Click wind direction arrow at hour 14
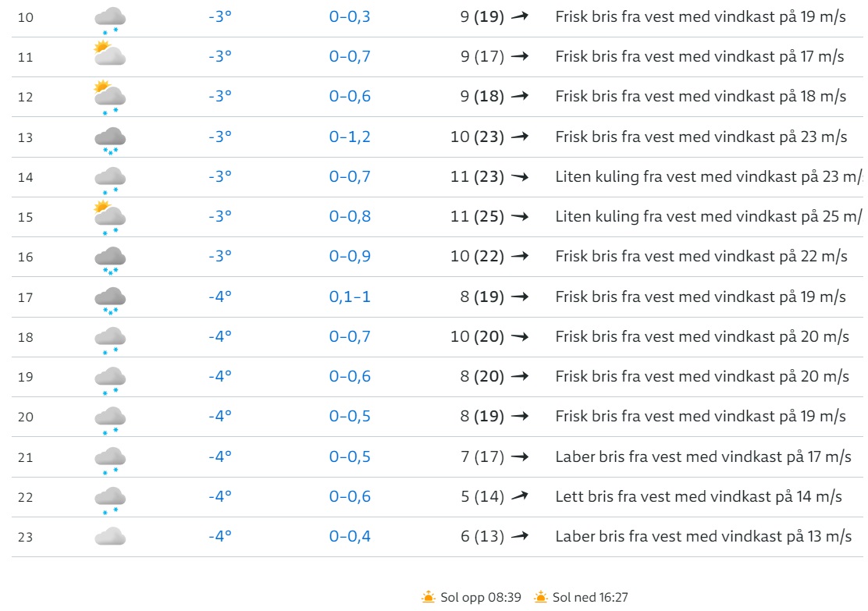The height and width of the screenshot is (611, 868). click(x=519, y=177)
